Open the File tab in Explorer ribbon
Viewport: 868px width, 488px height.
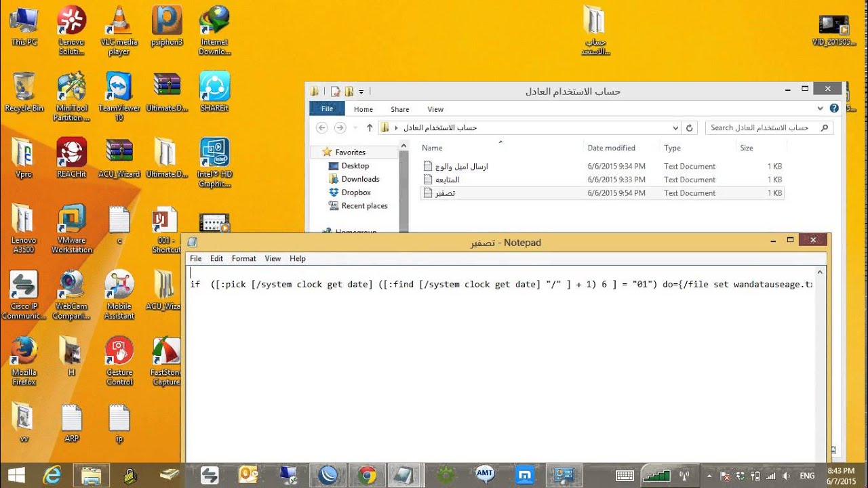click(x=327, y=108)
